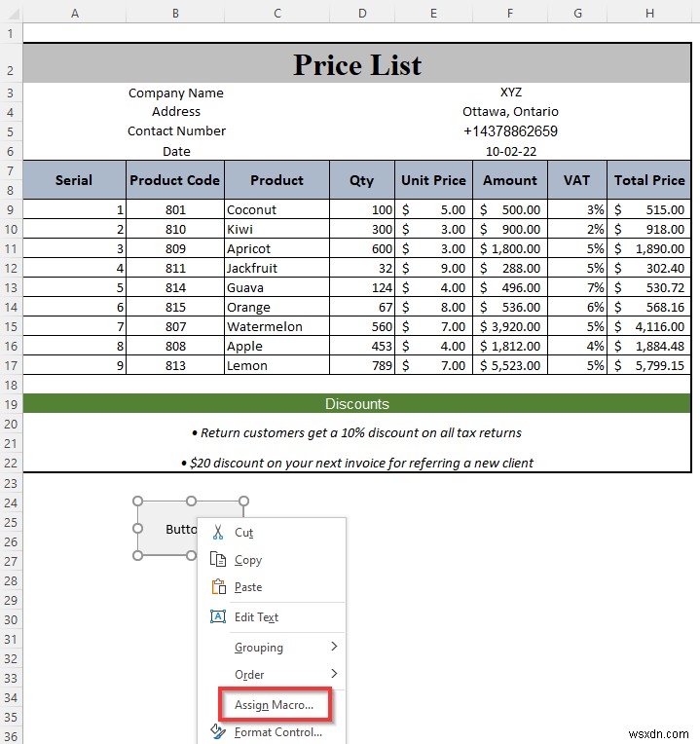Select the Price List title cell

coord(356,63)
